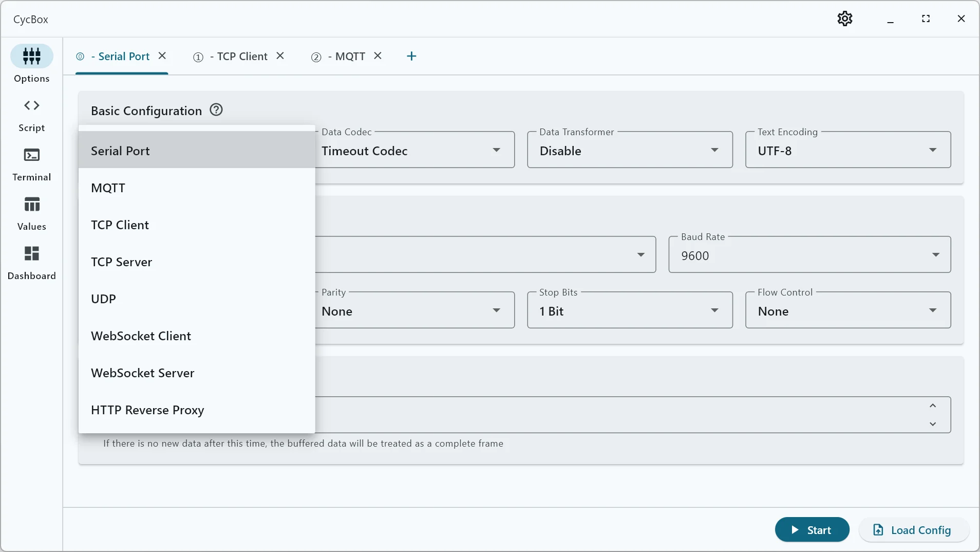Switch to the Values panel
Screen dimensions: 980x552
(x=31, y=214)
